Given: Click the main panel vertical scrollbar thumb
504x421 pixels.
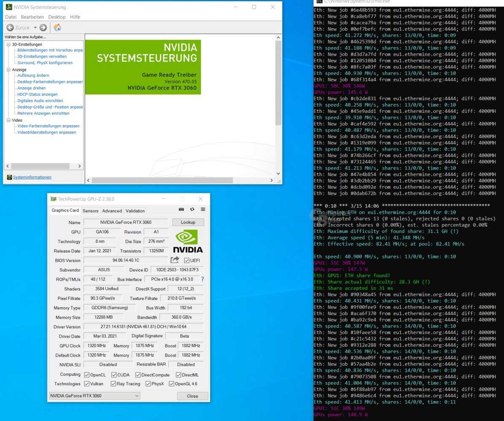Looking at the screenshot, I should (x=278, y=83).
